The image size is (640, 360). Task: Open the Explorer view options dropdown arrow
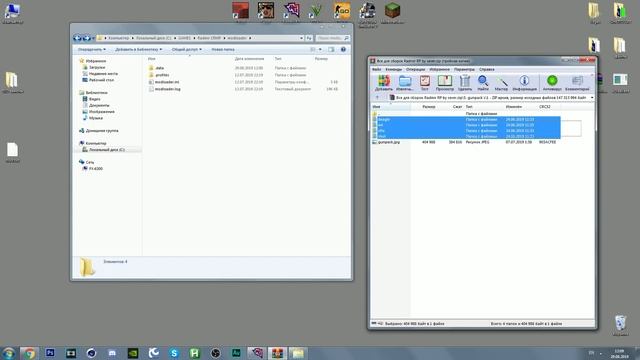(320, 49)
